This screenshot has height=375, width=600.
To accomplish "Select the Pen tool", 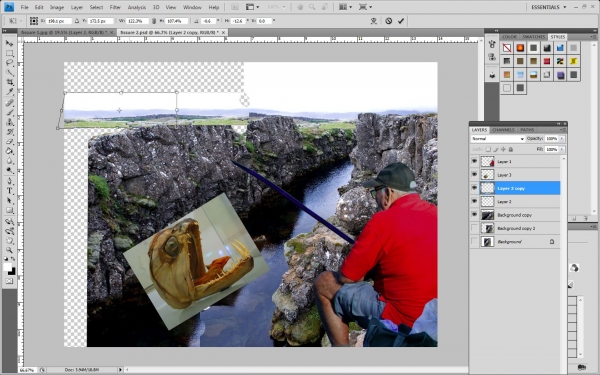I will (9, 181).
